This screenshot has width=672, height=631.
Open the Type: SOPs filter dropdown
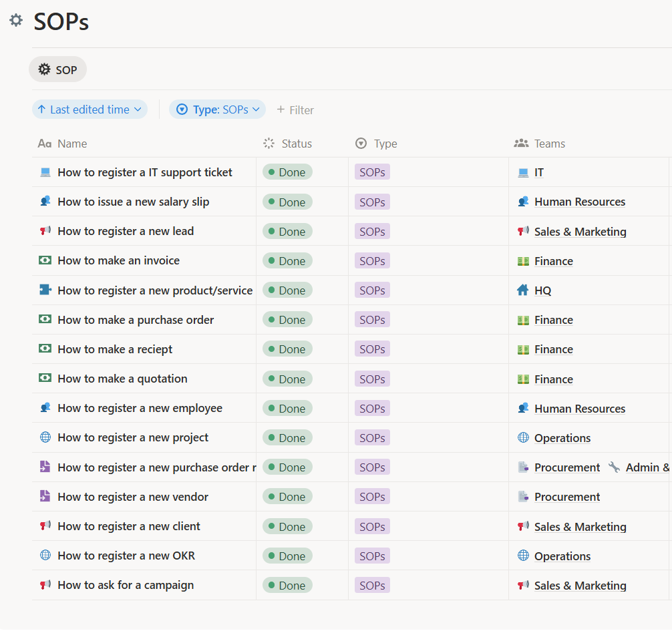click(217, 110)
